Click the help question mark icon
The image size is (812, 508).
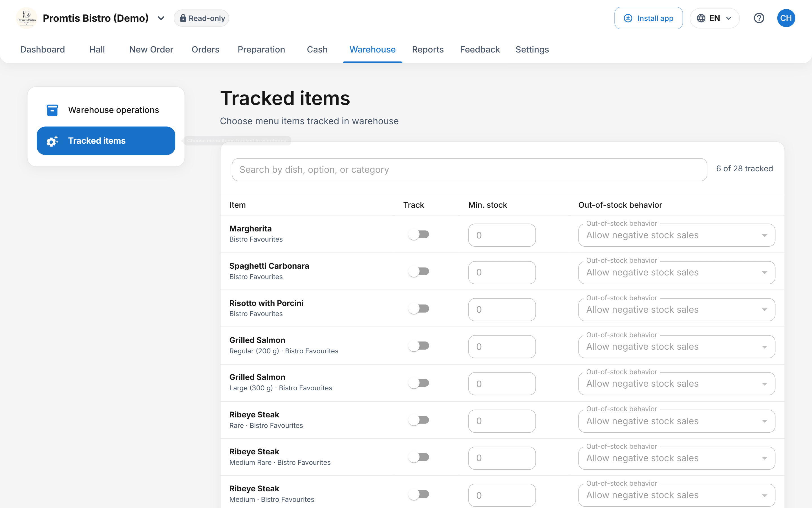coord(759,18)
